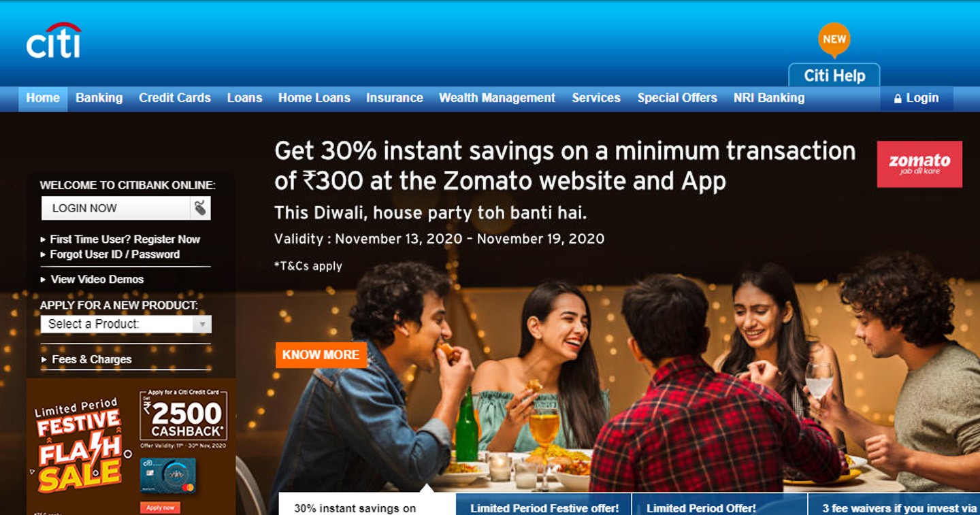Open the Forgot User ID / Password link
980x515 pixels.
114,254
